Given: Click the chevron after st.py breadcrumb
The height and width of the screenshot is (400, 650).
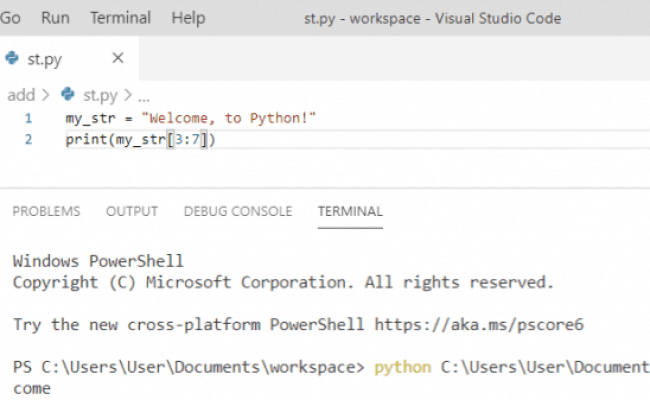Looking at the screenshot, I should (128, 95).
